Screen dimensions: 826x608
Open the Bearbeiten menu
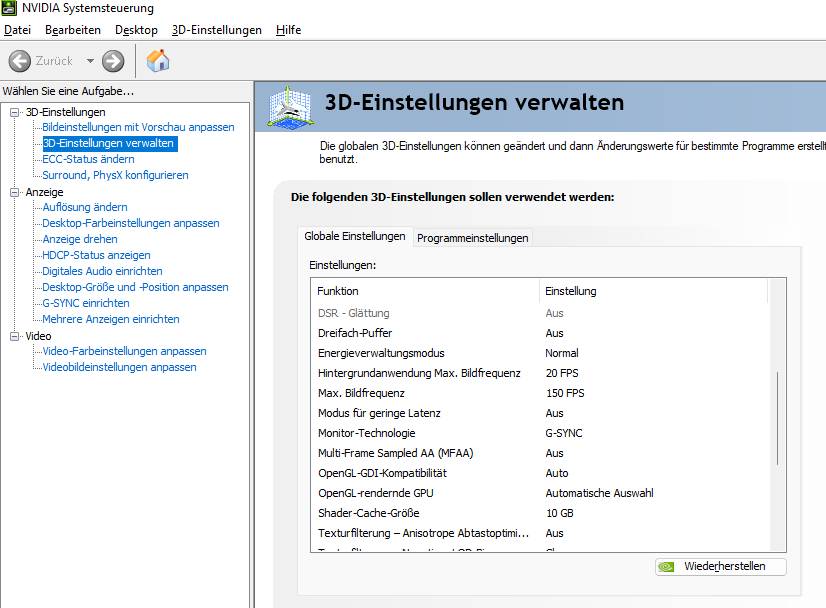73,30
